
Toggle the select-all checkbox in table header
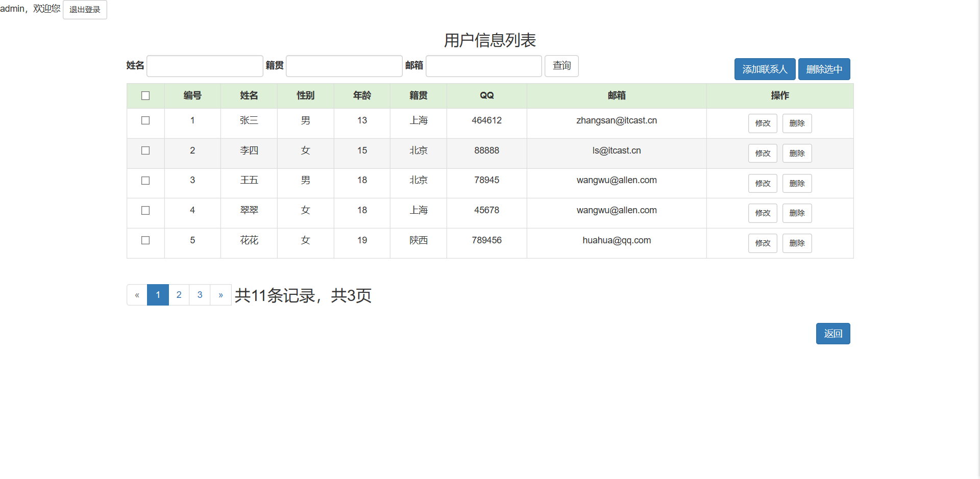coord(145,96)
